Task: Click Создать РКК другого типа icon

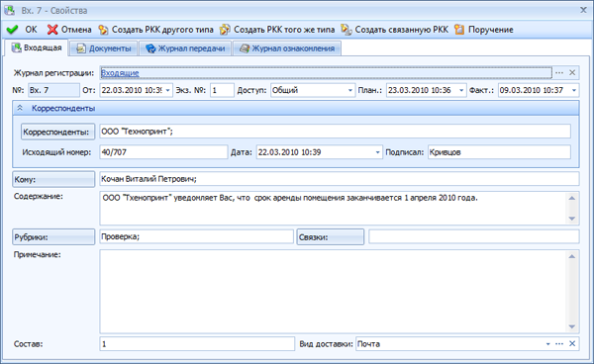Action: point(103,30)
